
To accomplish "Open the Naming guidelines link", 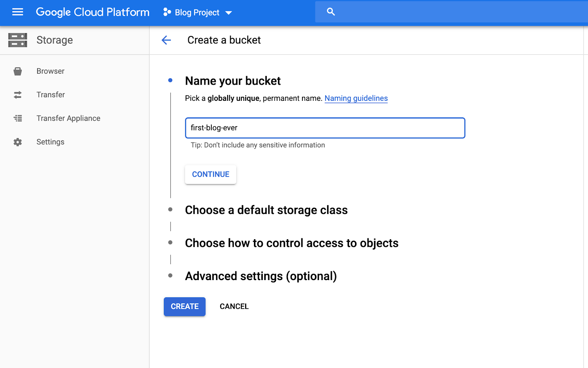I will [x=356, y=99].
